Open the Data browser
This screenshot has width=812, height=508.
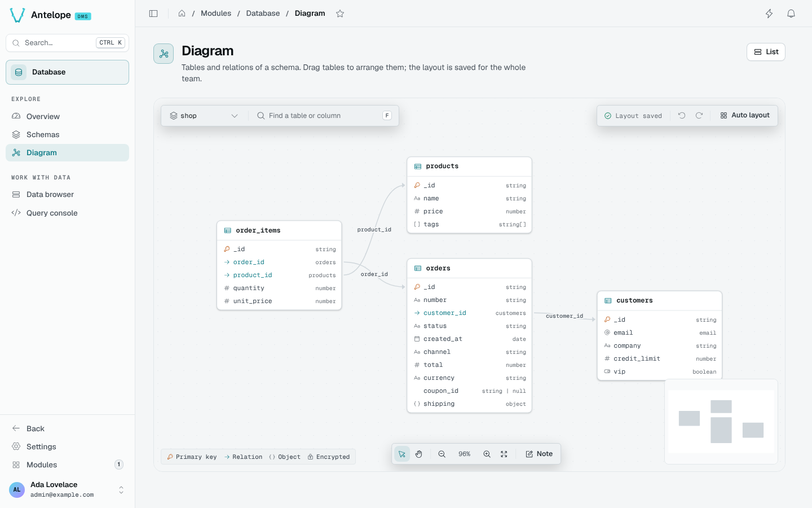click(x=67, y=194)
